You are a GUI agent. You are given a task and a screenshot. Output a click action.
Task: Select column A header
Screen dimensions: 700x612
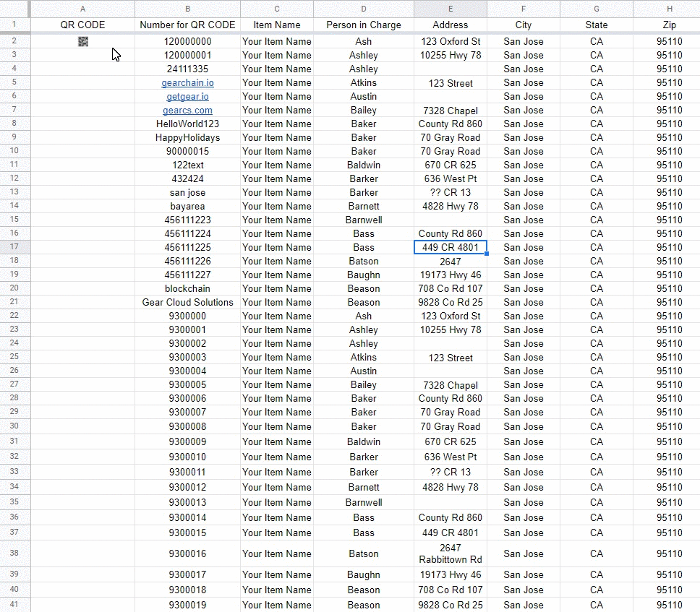tap(82, 9)
